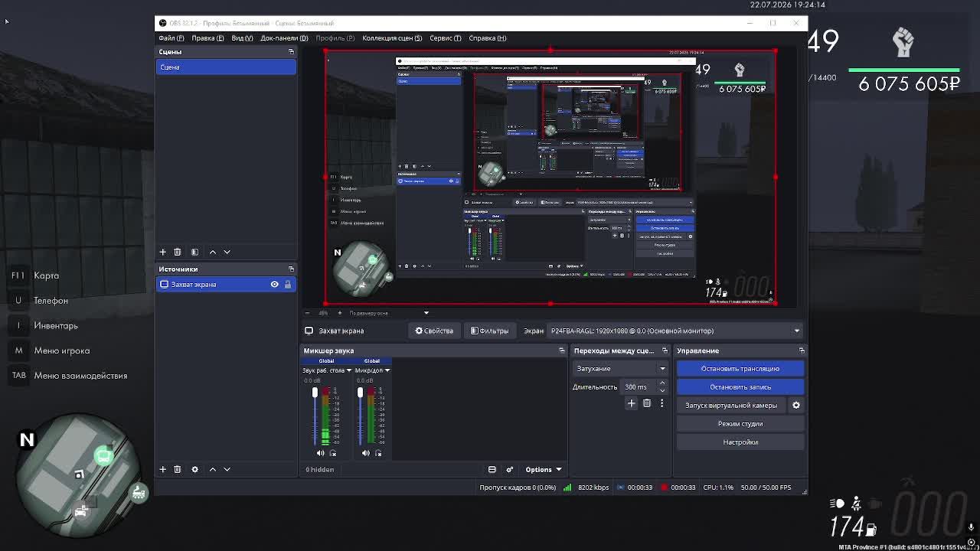Open Файл menu
Image resolution: width=980 pixels, height=551 pixels.
171,38
